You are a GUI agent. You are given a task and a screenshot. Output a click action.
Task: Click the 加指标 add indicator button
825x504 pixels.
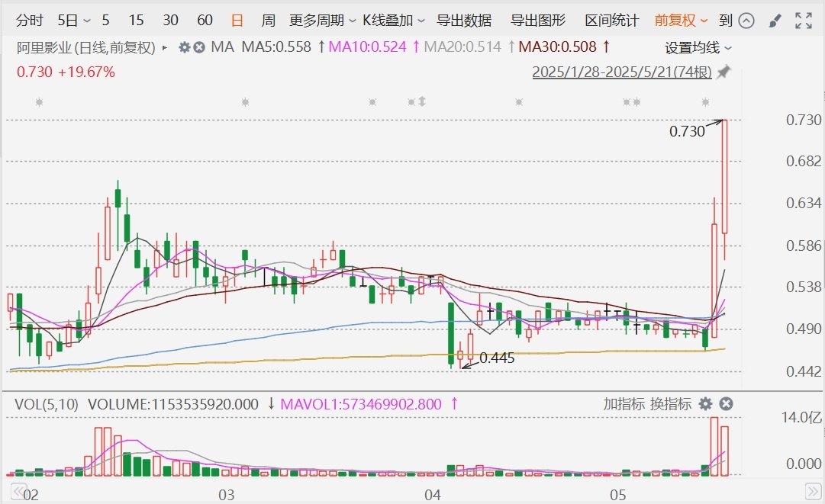point(624,404)
